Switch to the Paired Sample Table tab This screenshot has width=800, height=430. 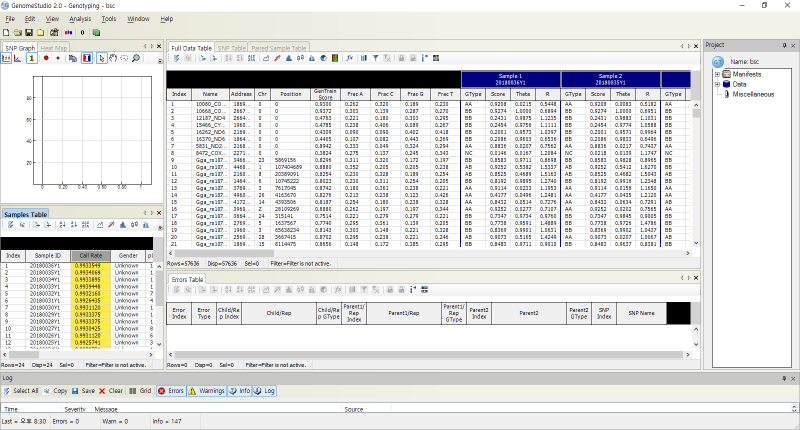point(279,48)
